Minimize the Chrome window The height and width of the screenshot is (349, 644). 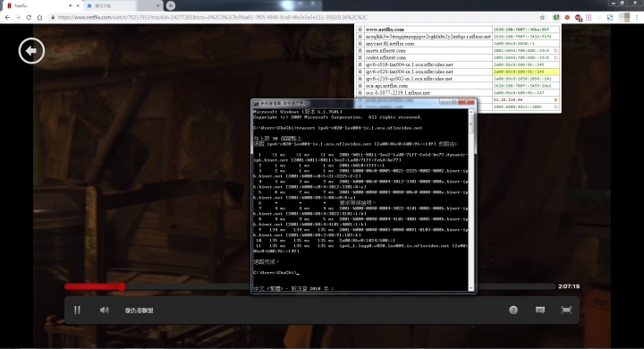(x=613, y=3)
